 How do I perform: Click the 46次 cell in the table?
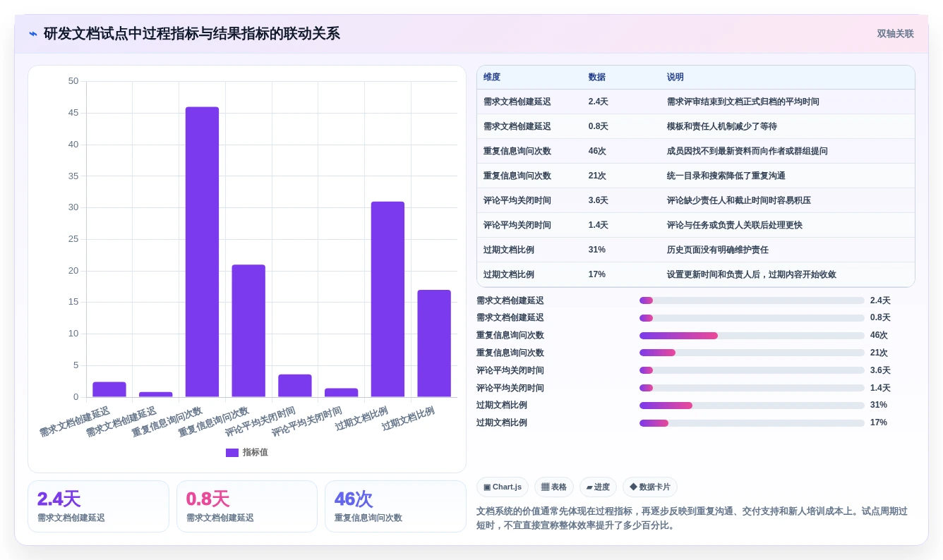[x=597, y=152]
